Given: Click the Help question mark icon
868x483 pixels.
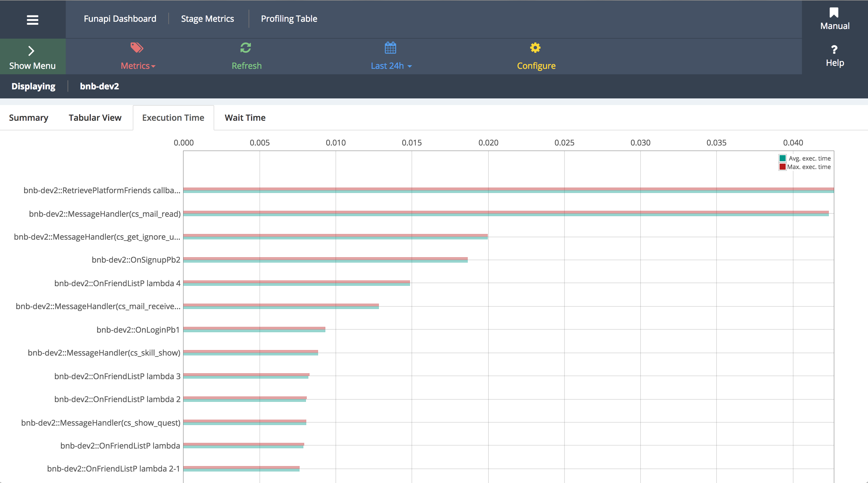Looking at the screenshot, I should point(834,50).
